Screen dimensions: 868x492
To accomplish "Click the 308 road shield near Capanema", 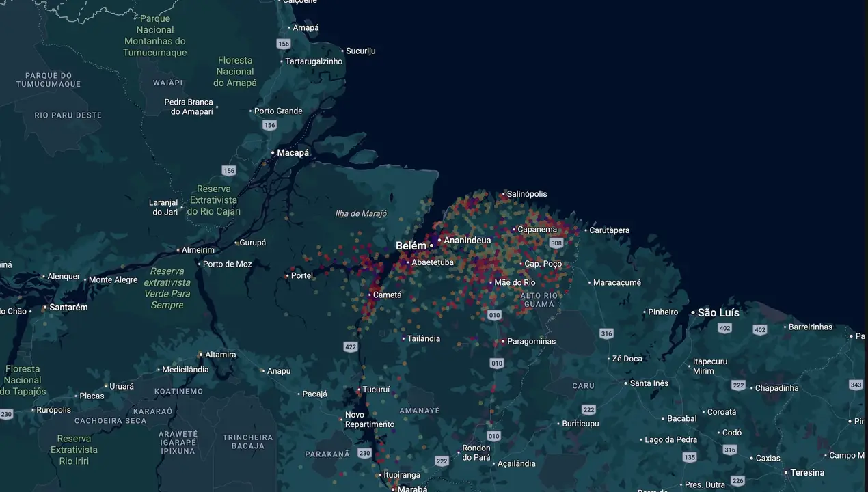I will tap(556, 243).
